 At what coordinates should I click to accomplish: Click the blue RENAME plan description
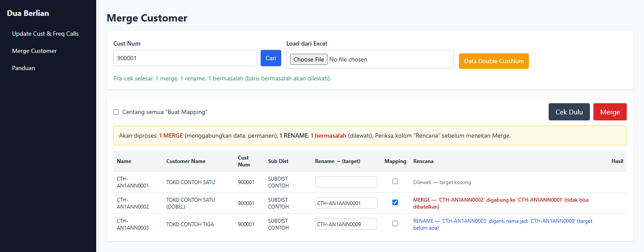tap(503, 224)
